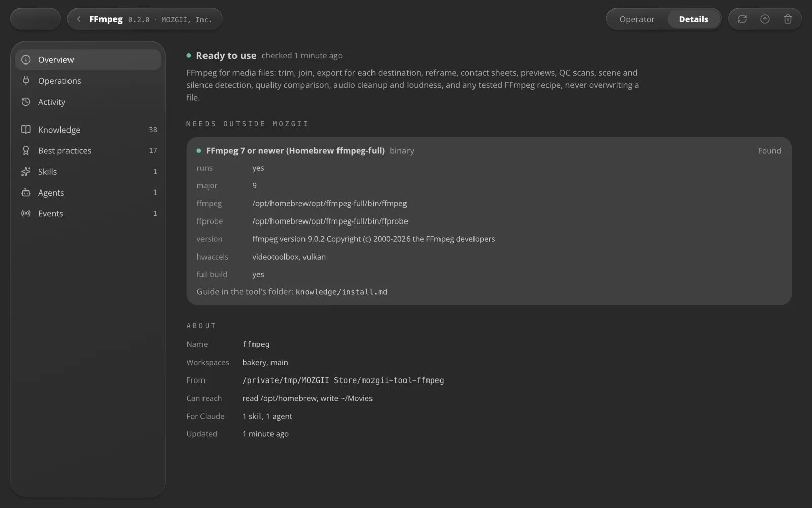The image size is (812, 508).
Task: Open Knowledge section with 38 items
Action: pos(88,130)
